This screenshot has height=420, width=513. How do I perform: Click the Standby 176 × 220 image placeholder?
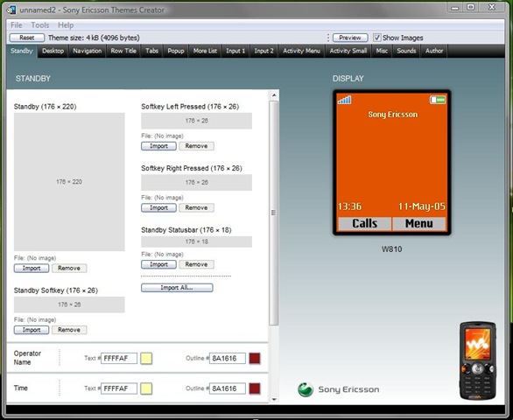pyautogui.click(x=69, y=182)
